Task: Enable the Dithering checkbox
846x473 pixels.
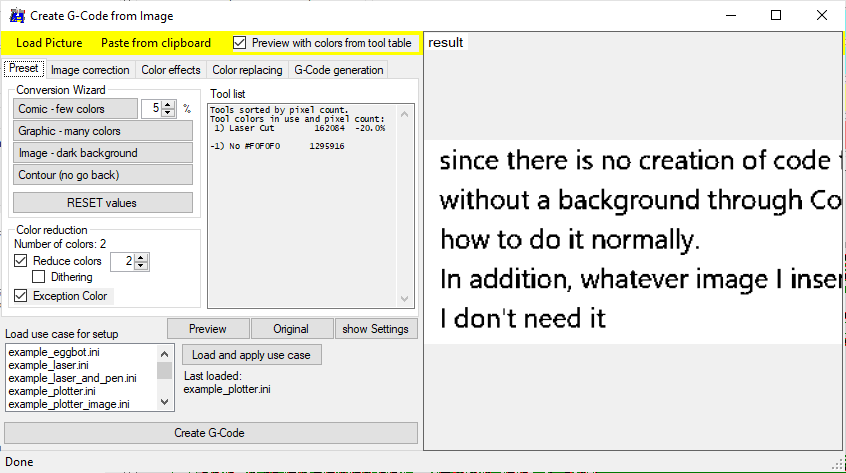Action: (x=39, y=277)
